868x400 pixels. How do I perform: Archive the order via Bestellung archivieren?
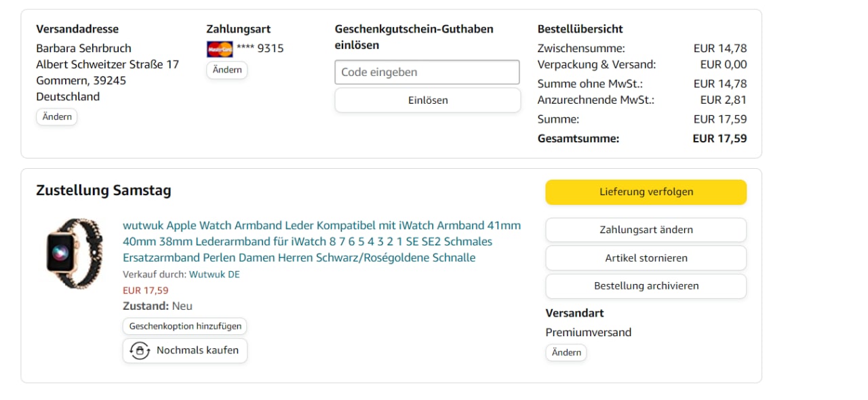click(646, 286)
